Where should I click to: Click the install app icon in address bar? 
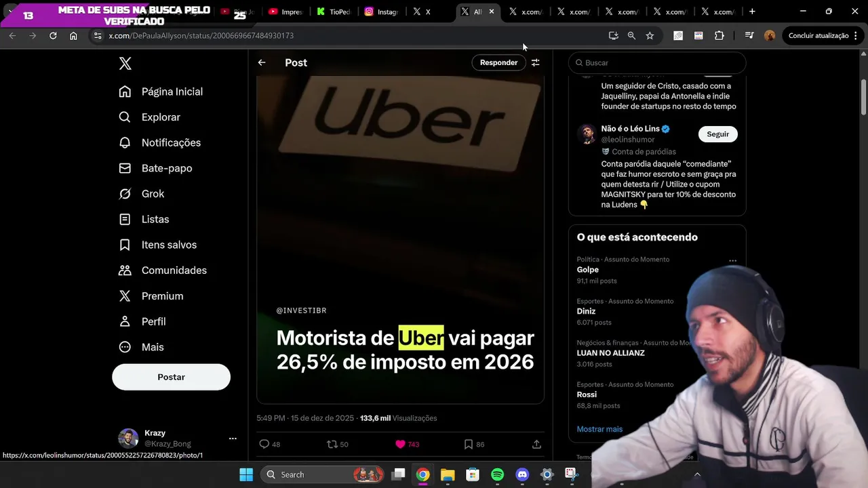(x=614, y=35)
